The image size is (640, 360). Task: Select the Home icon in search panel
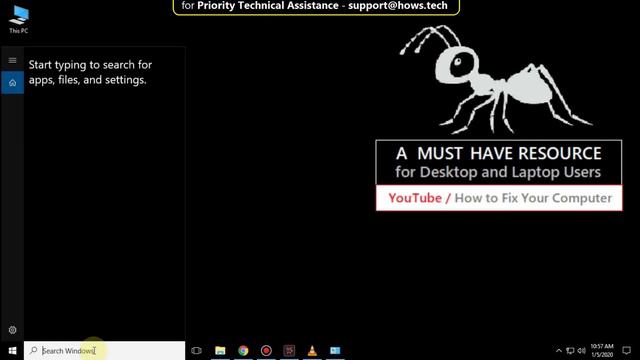(12, 82)
